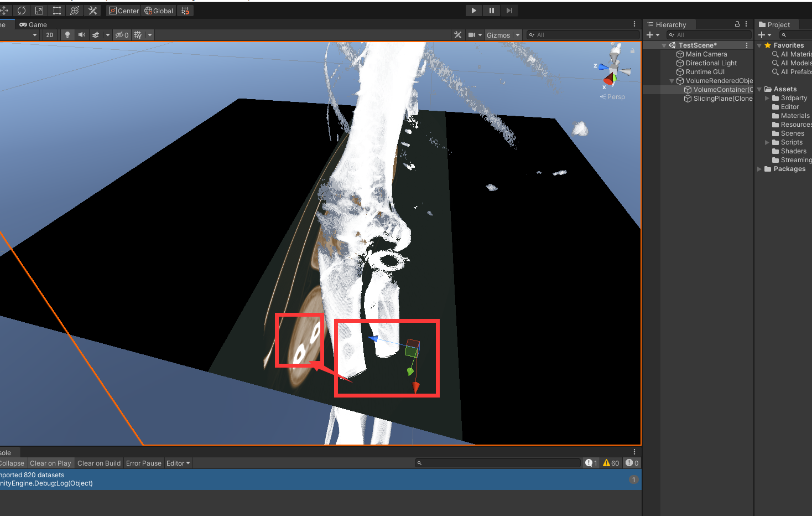Viewport: 812px width, 516px height.
Task: Pause the running game
Action: (492, 10)
